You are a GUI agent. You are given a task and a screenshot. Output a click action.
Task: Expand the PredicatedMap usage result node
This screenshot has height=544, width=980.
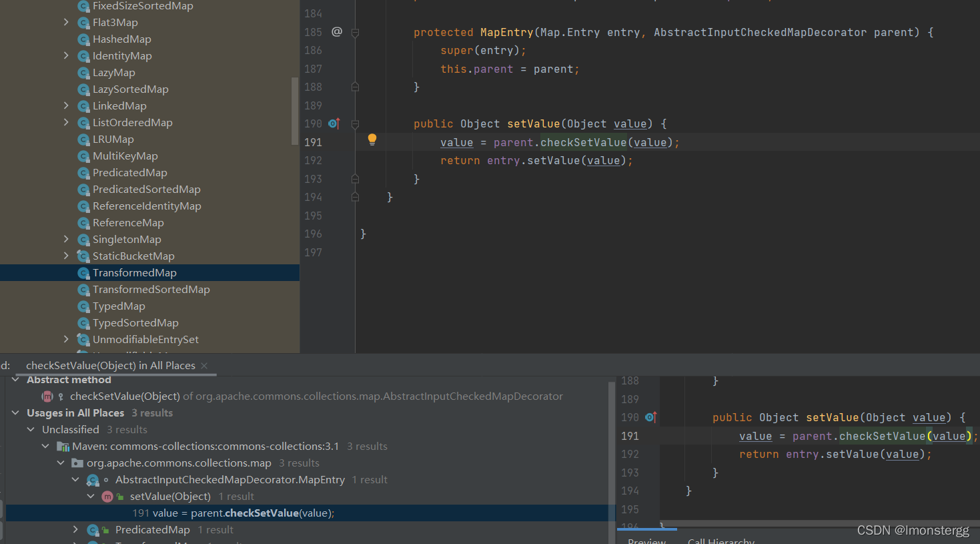75,530
